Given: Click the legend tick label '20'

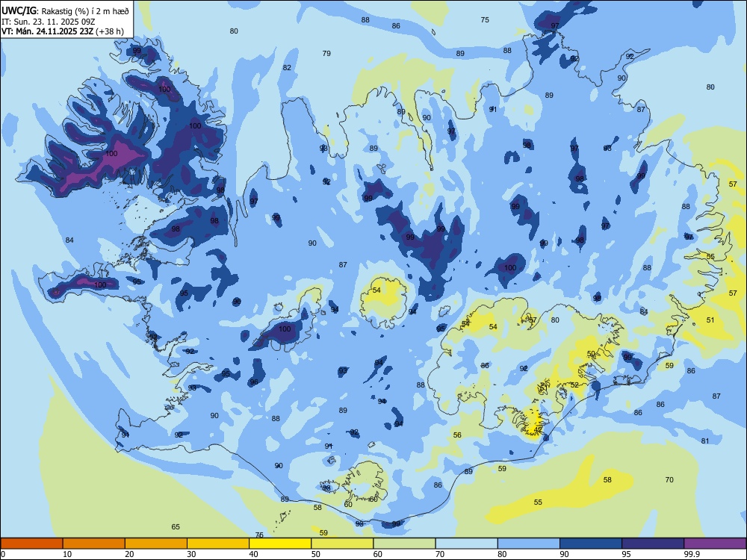Looking at the screenshot, I should coord(129,554).
